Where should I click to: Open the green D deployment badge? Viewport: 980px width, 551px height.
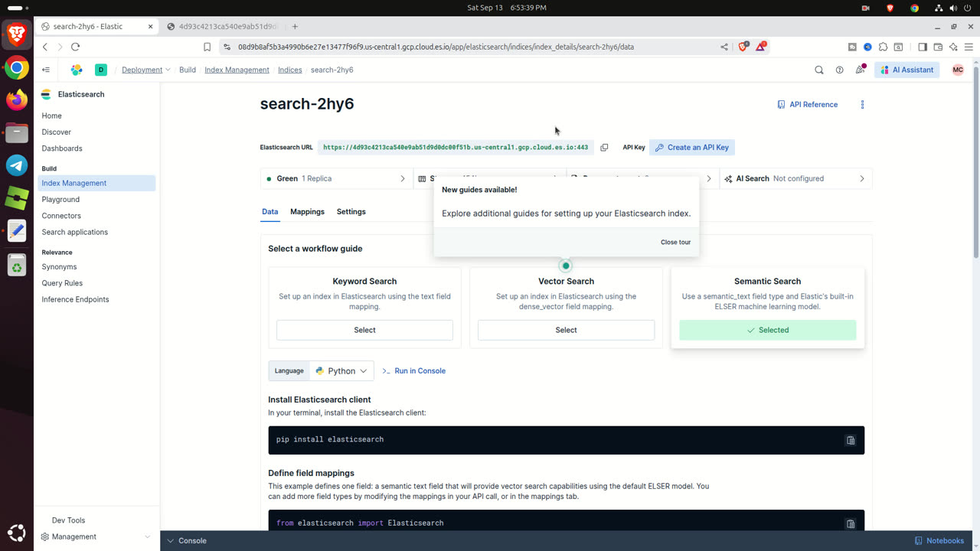point(100,70)
